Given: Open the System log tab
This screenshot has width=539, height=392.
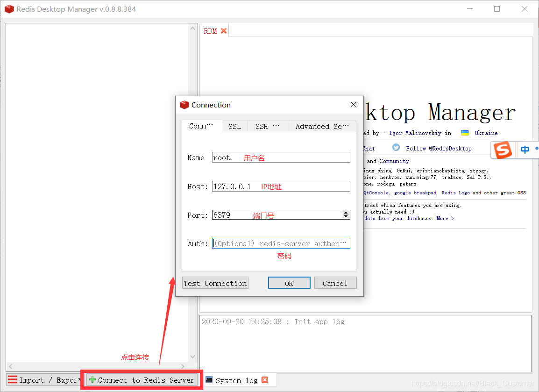Looking at the screenshot, I should (x=236, y=380).
